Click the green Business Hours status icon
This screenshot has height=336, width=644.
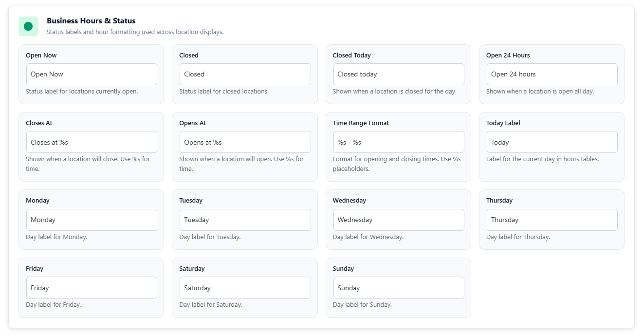click(x=28, y=26)
